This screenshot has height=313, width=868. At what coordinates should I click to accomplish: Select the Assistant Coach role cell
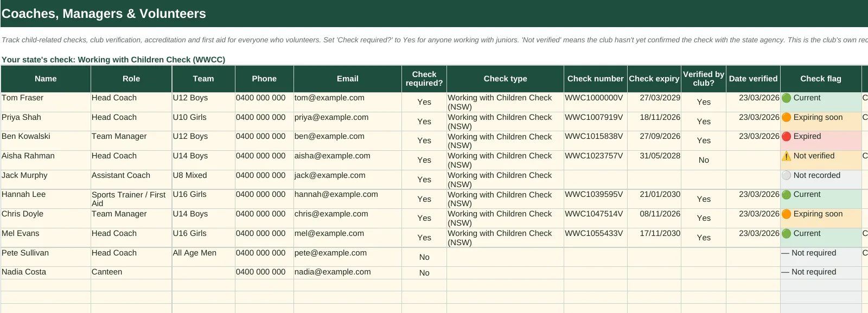point(131,180)
